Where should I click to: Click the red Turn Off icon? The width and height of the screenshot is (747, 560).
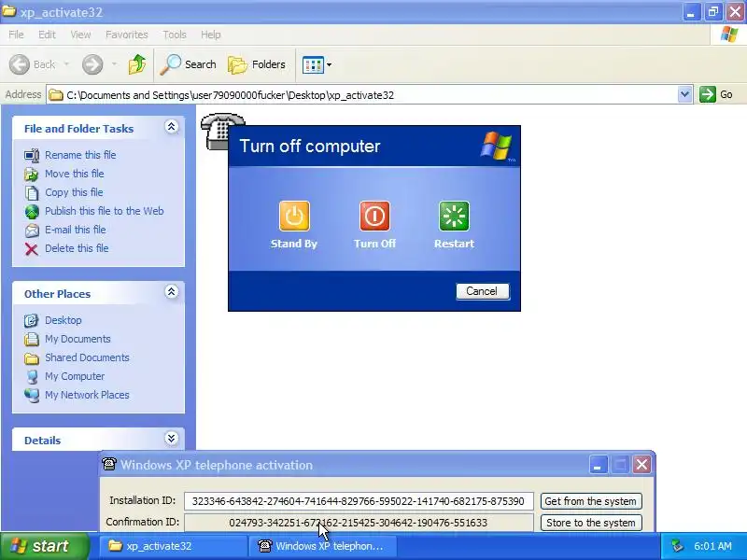coord(374,217)
